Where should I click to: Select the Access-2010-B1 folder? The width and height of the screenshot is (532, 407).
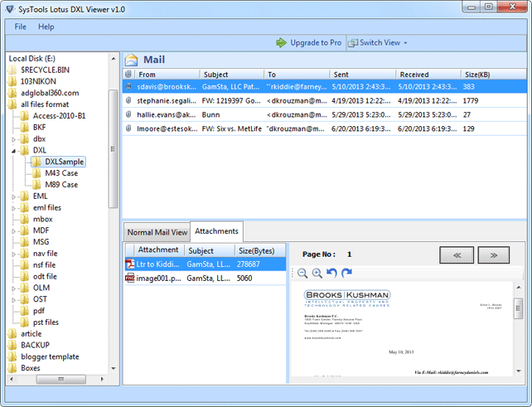tap(59, 116)
